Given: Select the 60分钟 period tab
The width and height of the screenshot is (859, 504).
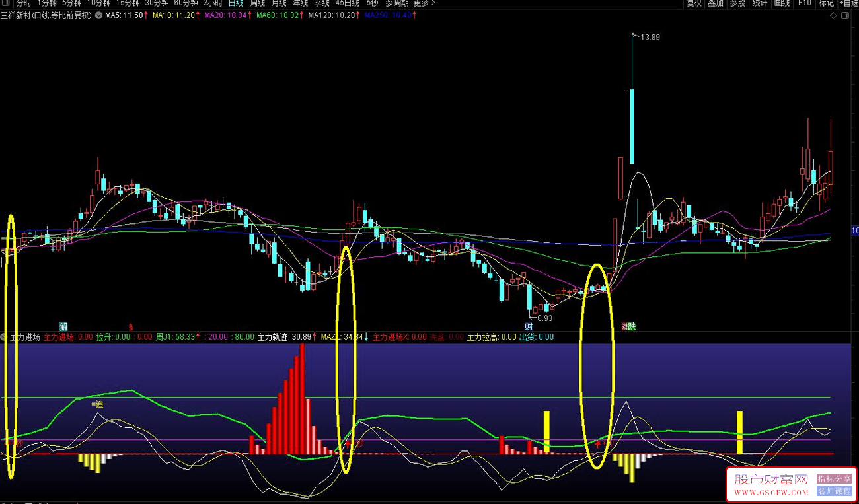Looking at the screenshot, I should [186, 3].
